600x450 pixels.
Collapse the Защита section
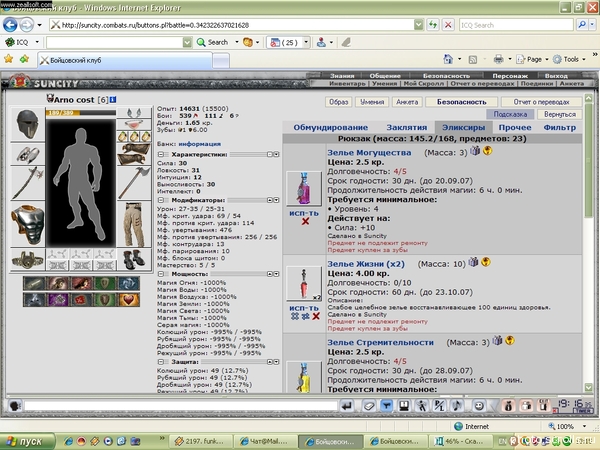(161, 362)
